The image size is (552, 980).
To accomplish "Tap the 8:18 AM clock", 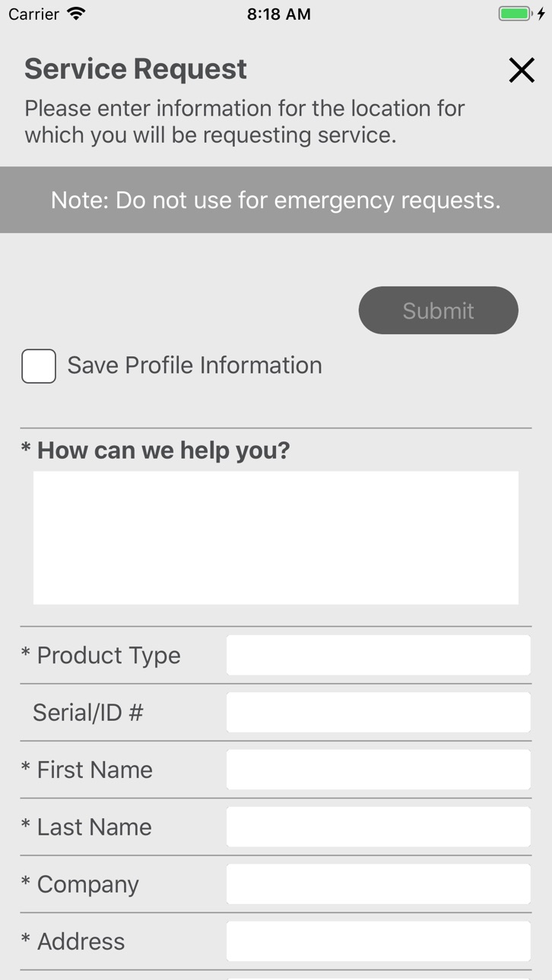I will pyautogui.click(x=279, y=14).
